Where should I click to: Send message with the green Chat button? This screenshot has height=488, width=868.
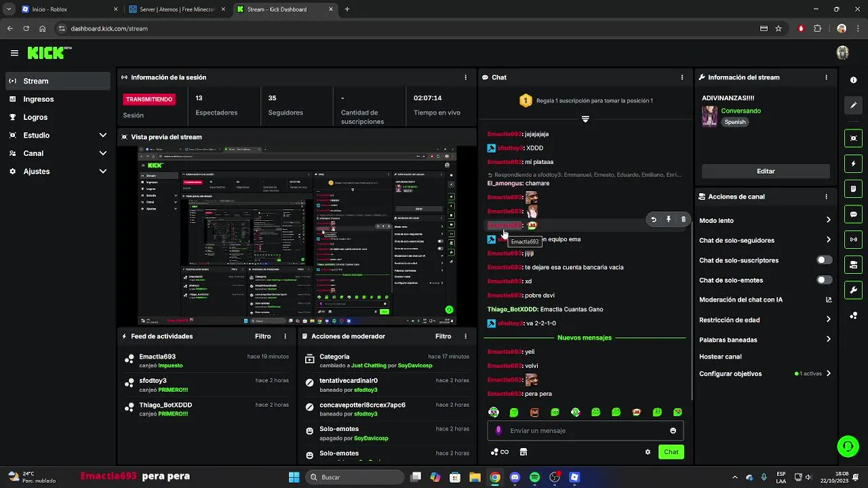[671, 452]
